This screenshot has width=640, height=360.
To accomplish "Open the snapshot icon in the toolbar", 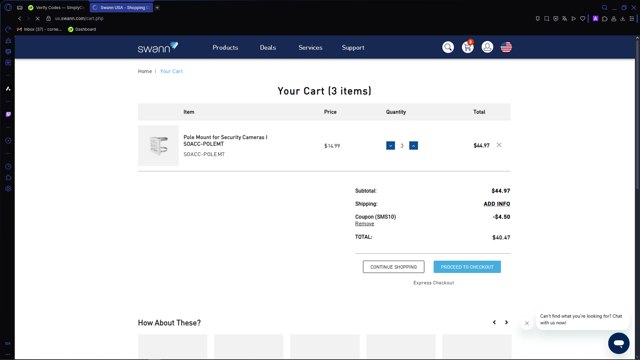I will point(547,18).
